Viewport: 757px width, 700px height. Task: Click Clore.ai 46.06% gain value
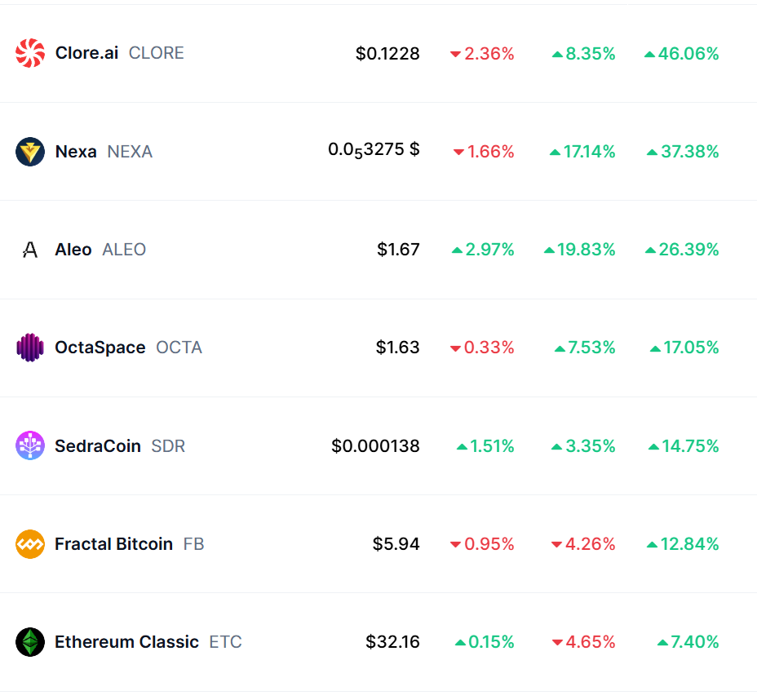tap(681, 54)
